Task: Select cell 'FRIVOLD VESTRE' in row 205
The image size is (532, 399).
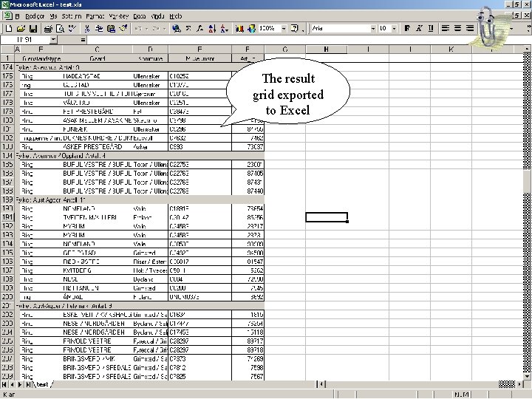Action: click(98, 341)
